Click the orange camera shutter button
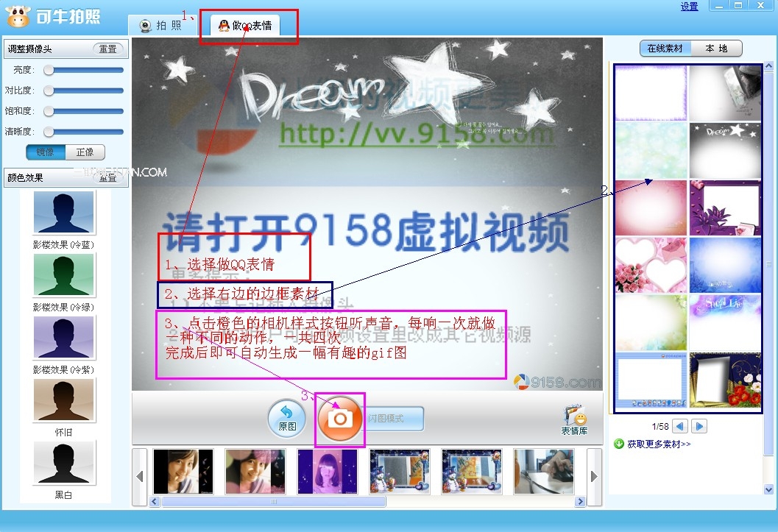The image size is (778, 532). pos(340,419)
